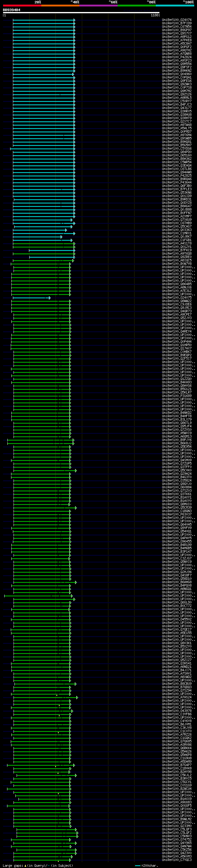Select the UniRef100_Q84PD0 label
Viewport: 197px width, 868px height.
[177, 152]
